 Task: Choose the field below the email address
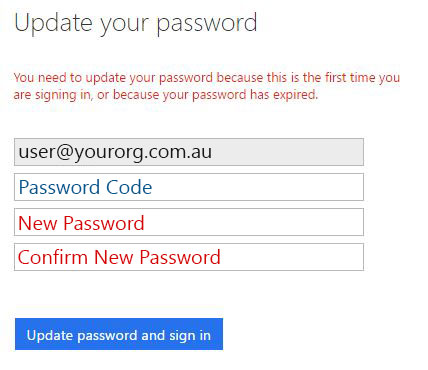[189, 187]
